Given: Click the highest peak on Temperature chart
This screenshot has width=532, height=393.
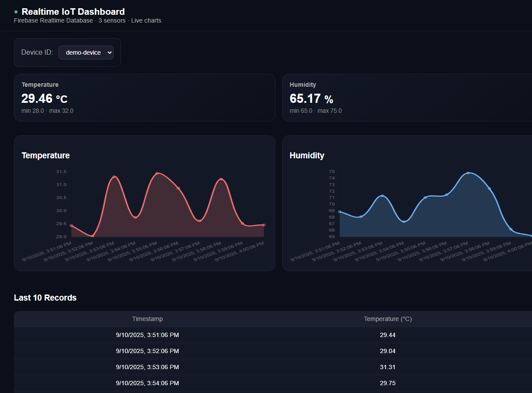Looking at the screenshot, I should [157, 174].
